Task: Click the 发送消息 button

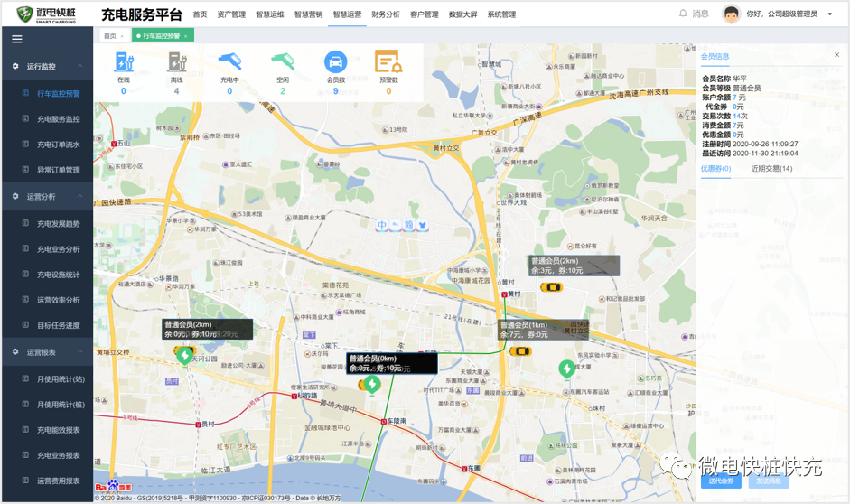Action: click(769, 481)
